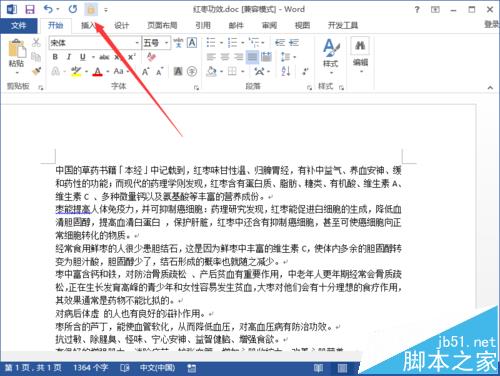Viewport: 500px width, 376px height.
Task: Click the Cut scissors icon
Action: point(36,42)
